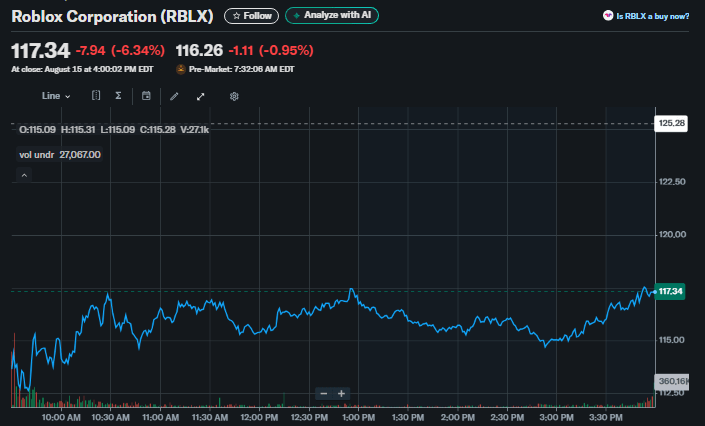Click the circular icon beside 'Is RBLX a buy now?'
The height and width of the screenshot is (426, 705).
[x=608, y=16]
